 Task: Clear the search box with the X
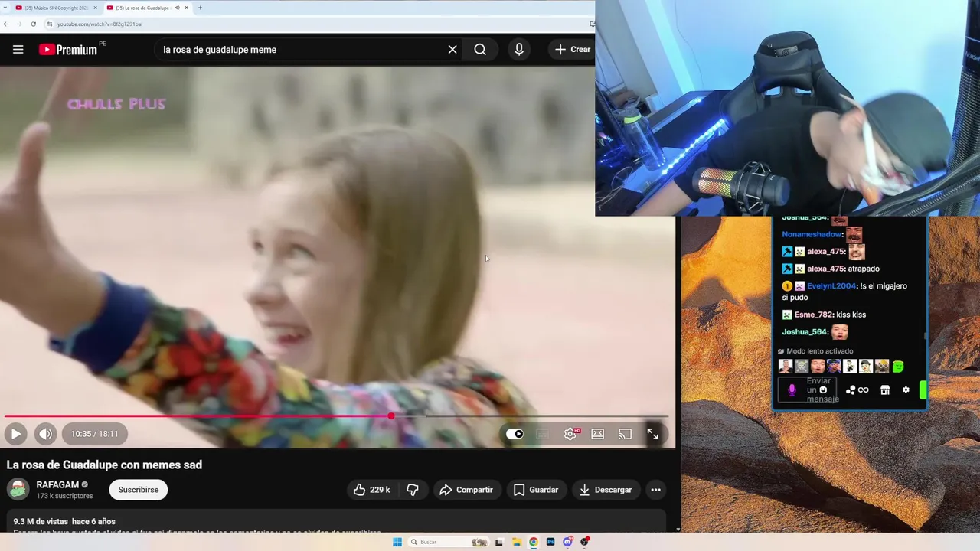click(x=452, y=50)
